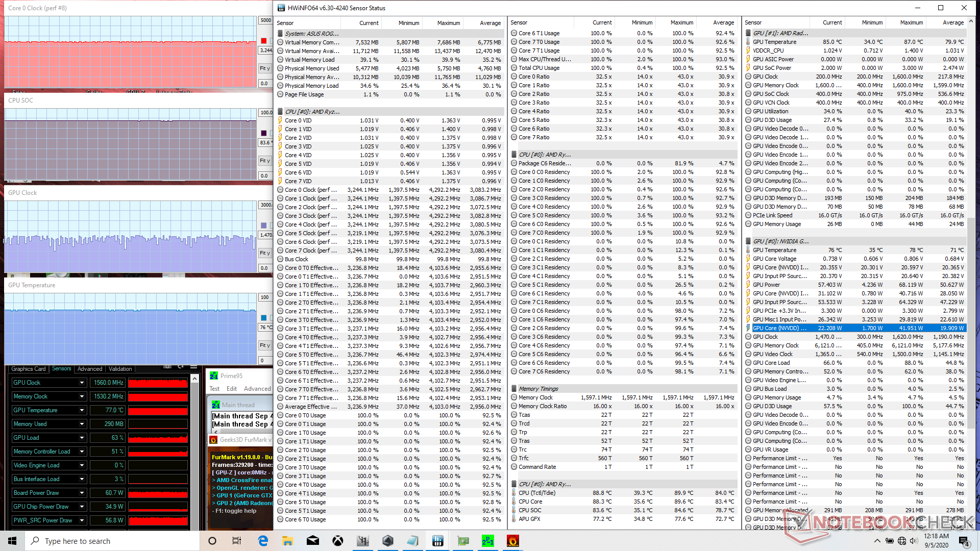Open GPU-Z green card taskbar icon
Image resolution: width=980 pixels, height=551 pixels.
pyautogui.click(x=463, y=541)
